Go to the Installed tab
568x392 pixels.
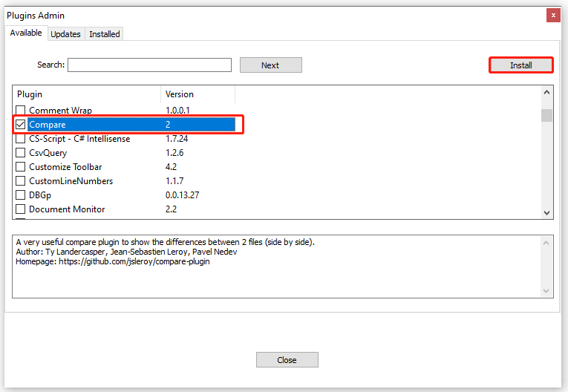pos(105,34)
